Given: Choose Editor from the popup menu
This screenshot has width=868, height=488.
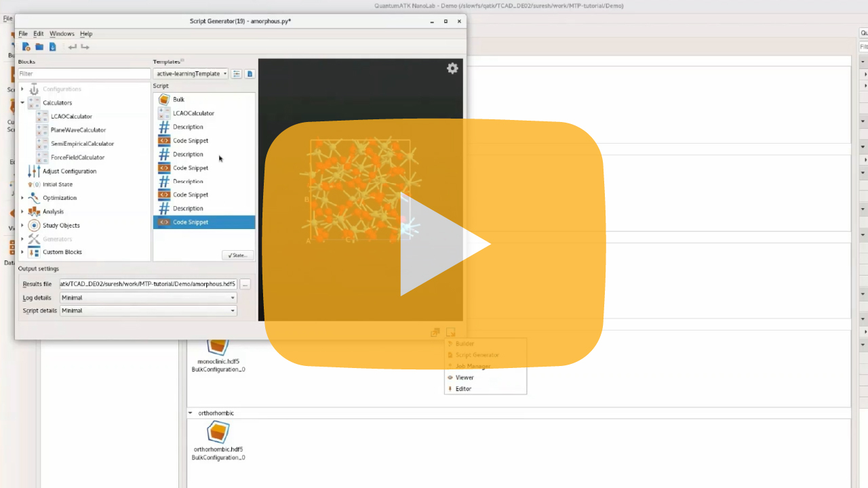Looking at the screenshot, I should (485, 389).
